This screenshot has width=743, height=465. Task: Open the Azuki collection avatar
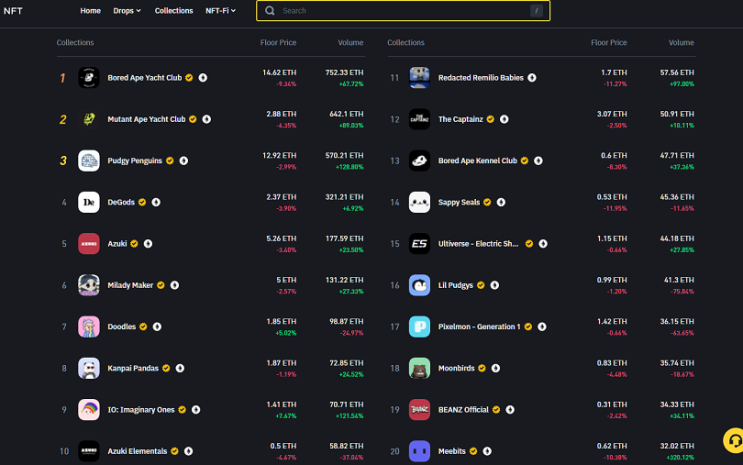[89, 244]
